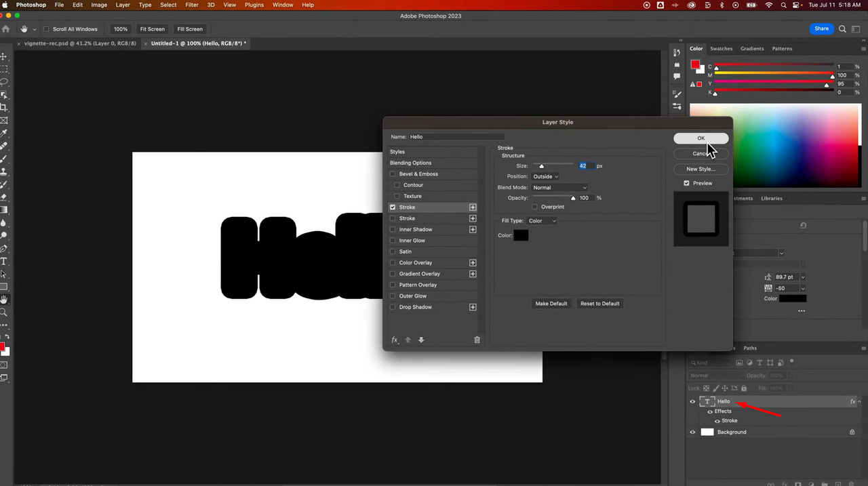The image size is (868, 486).
Task: Uncheck the active Stroke effect checkbox
Action: [x=393, y=207]
